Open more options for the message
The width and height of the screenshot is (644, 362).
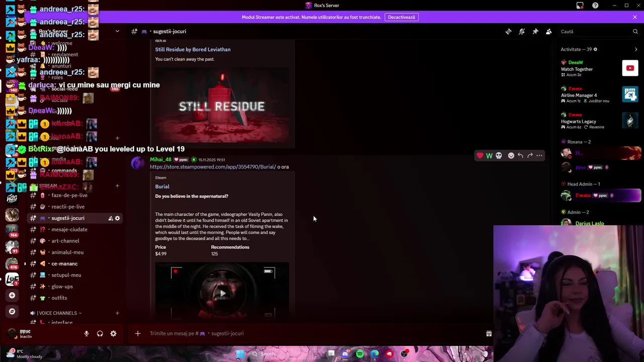pos(539,155)
